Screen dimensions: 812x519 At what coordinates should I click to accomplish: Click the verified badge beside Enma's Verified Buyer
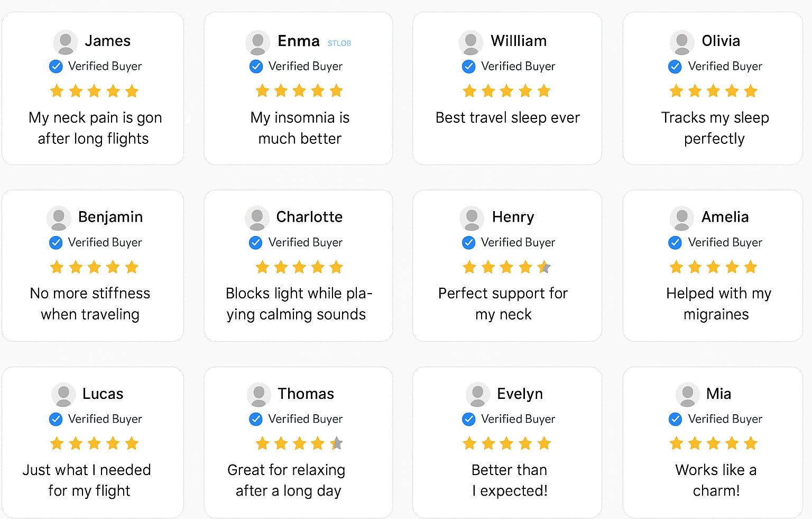(x=256, y=67)
